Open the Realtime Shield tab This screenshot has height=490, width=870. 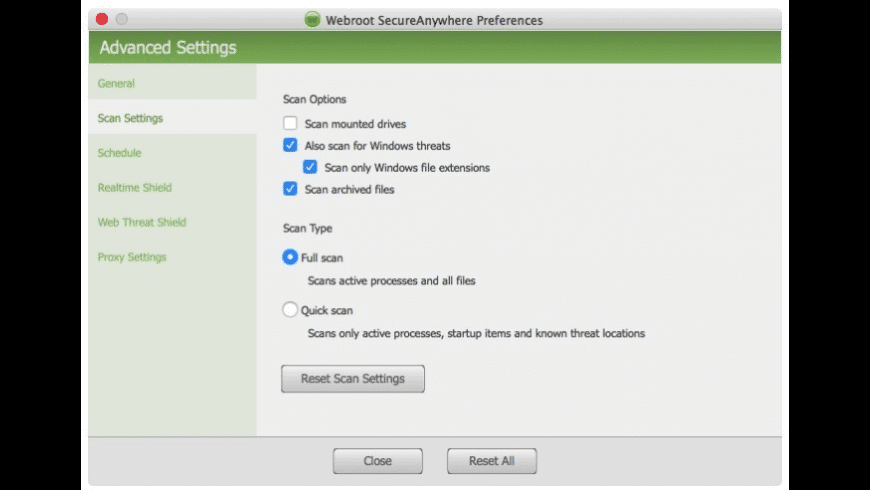tap(172, 188)
